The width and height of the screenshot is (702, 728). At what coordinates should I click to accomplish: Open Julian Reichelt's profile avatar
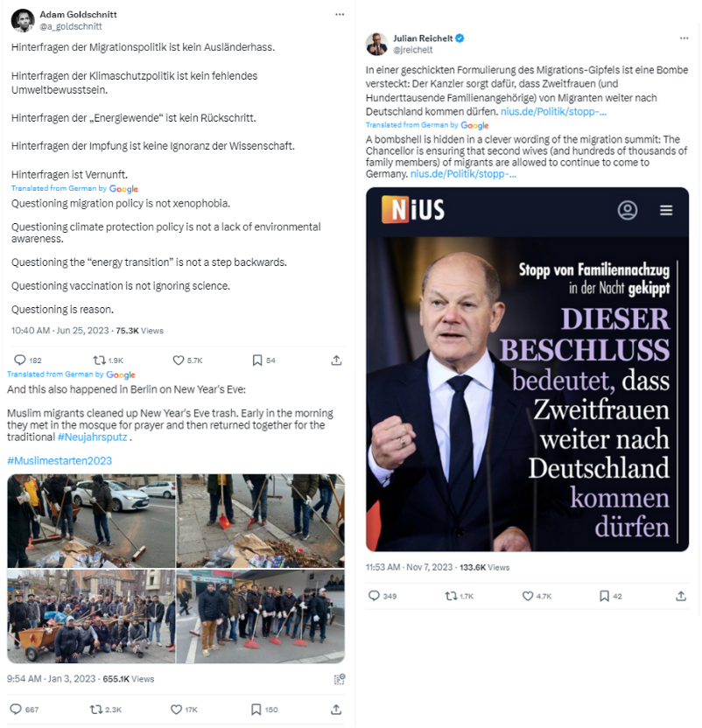376,44
